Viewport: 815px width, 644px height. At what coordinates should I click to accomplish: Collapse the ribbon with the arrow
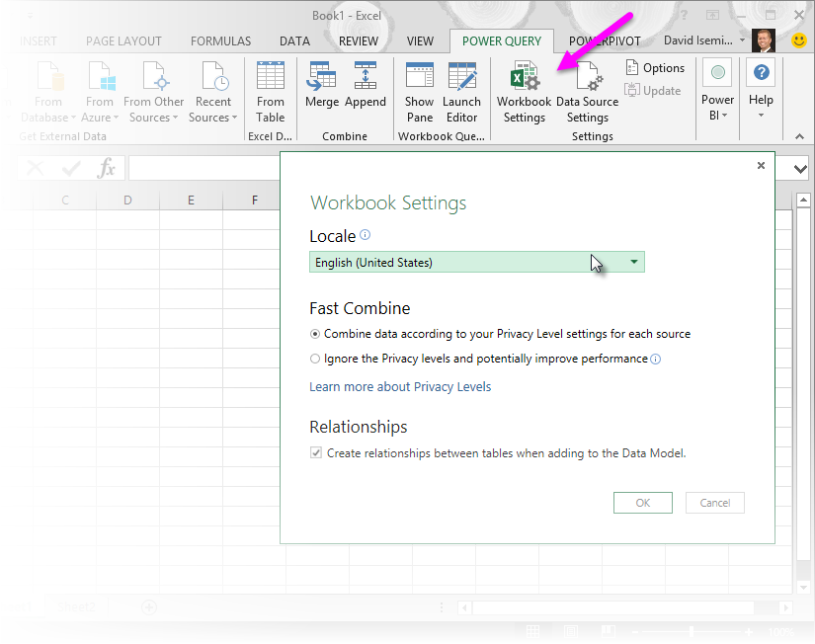[x=799, y=136]
